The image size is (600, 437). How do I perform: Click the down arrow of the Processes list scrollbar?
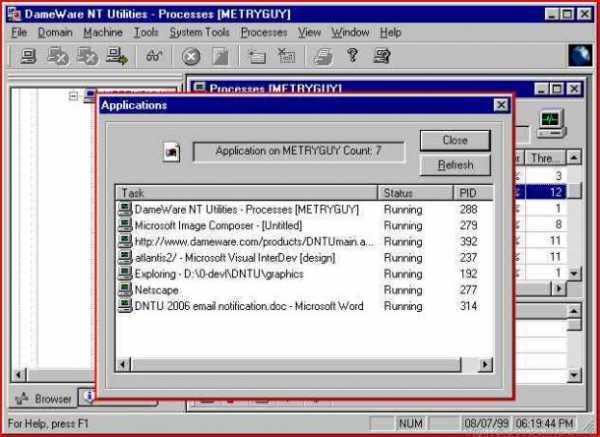coord(574,273)
